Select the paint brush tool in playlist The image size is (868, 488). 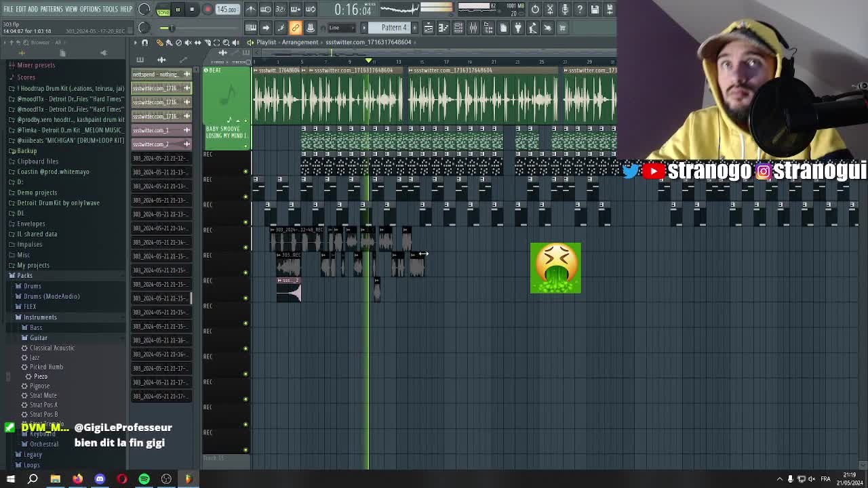coord(170,43)
